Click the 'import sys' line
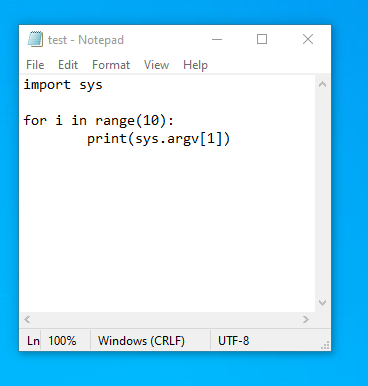Image resolution: width=368 pixels, height=386 pixels. [x=63, y=85]
